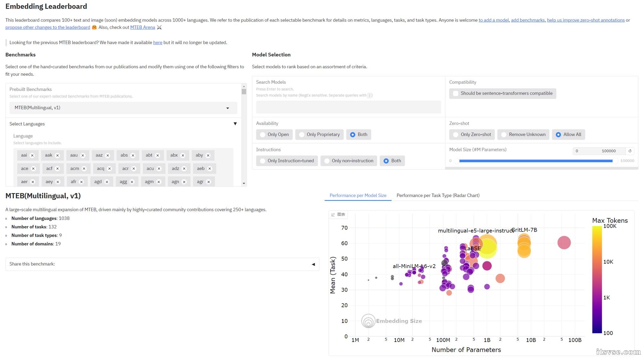This screenshot has height=361, width=644.
Task: Remove the 'aby' language tag
Action: pos(208,155)
